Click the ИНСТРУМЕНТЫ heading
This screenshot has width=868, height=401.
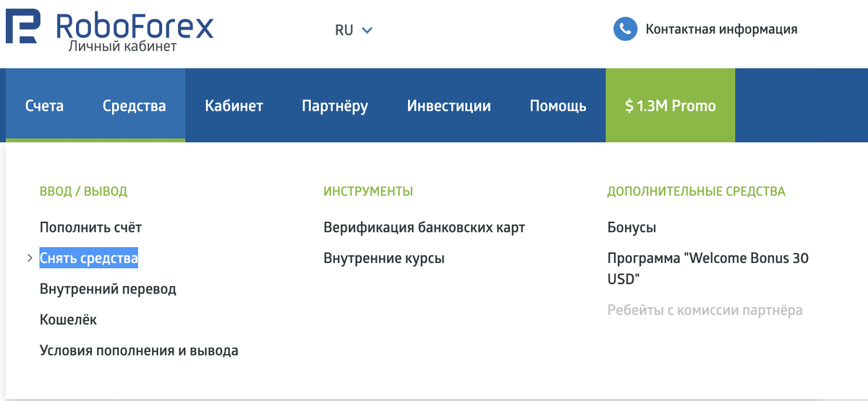point(368,191)
